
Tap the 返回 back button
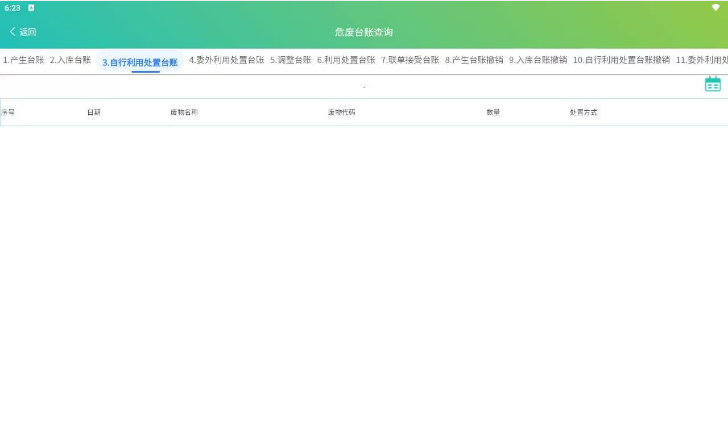[23, 32]
